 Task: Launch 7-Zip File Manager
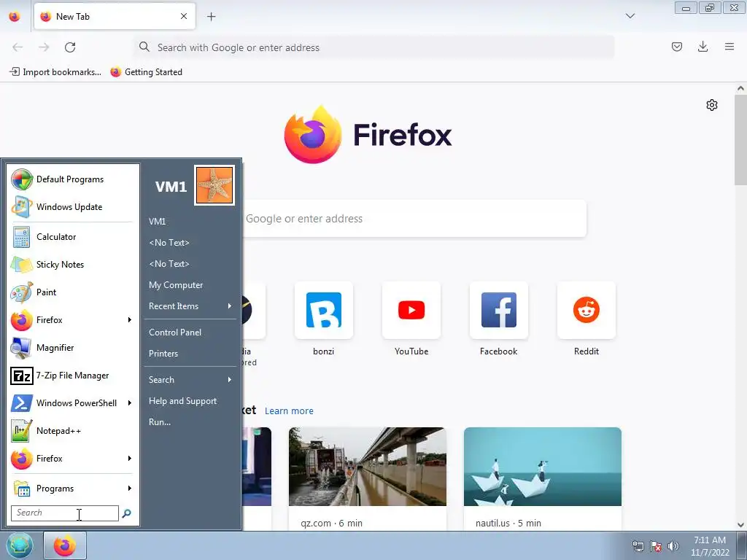click(x=71, y=376)
